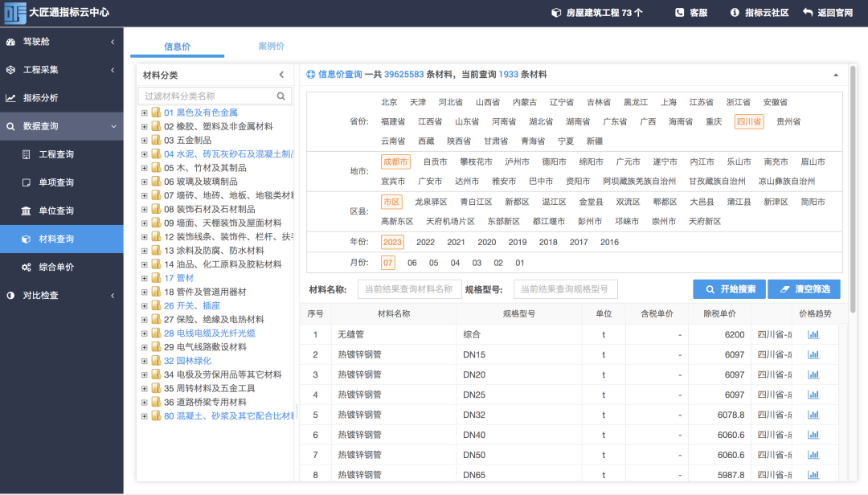Click 指标分析 chart icon
This screenshot has width=868, height=495.
point(10,98)
